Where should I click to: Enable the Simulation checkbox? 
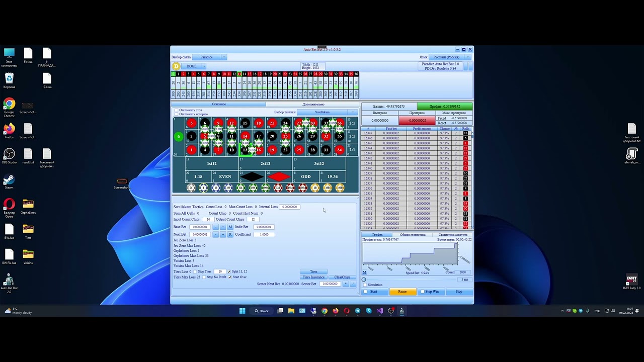365,285
